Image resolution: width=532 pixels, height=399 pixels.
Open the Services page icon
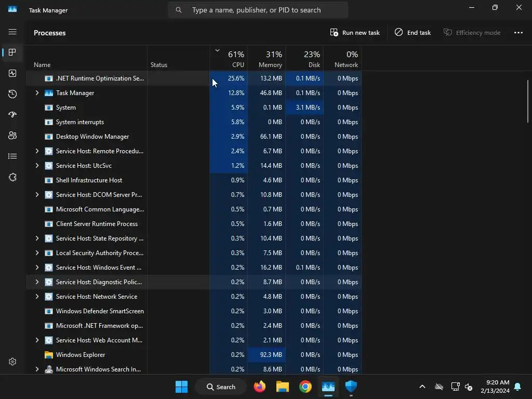[12, 177]
